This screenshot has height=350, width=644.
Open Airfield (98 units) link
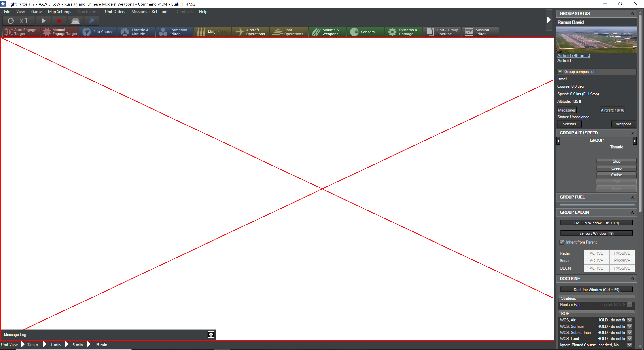pyautogui.click(x=574, y=56)
